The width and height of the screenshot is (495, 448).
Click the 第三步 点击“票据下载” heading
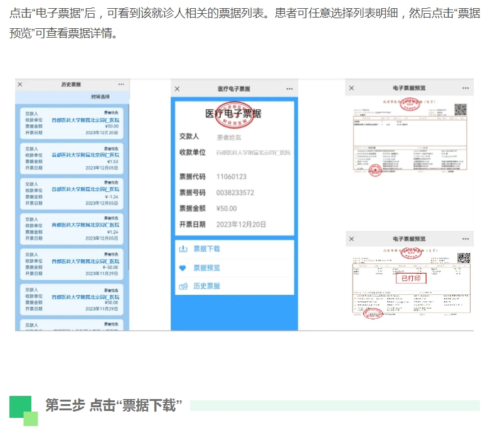tap(114, 405)
